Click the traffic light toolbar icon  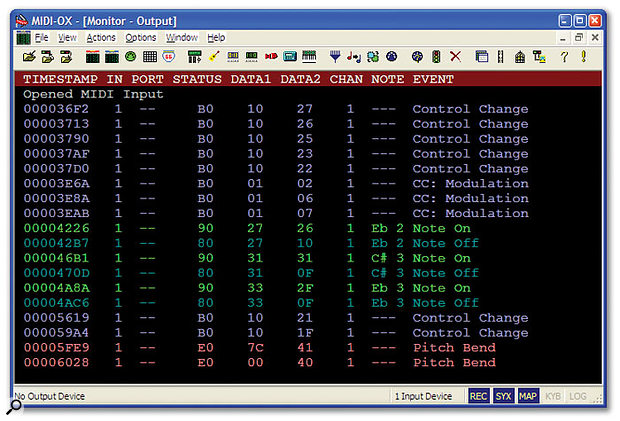435,56
